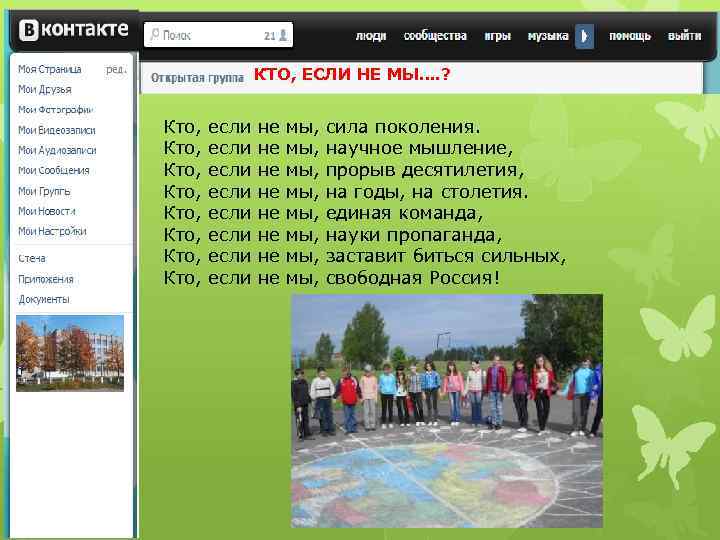Screen dimensions: 720x540
Task: Open the Приложения link
Action: pos(45,279)
